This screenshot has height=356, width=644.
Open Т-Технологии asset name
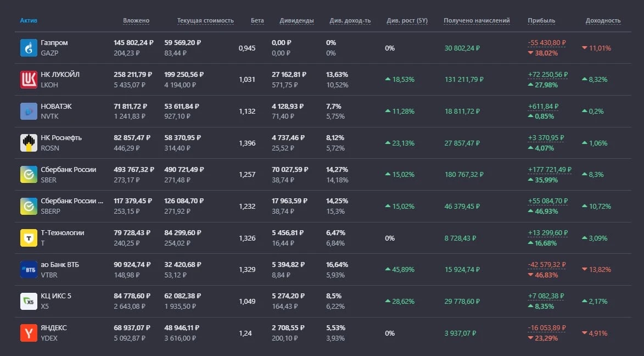(x=63, y=233)
